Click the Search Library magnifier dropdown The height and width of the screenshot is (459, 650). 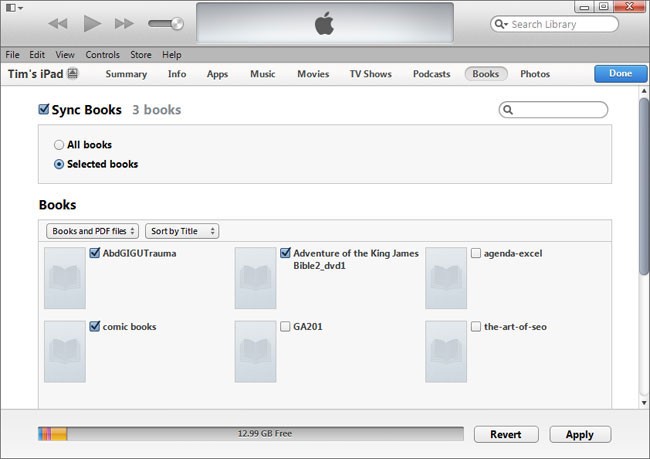point(501,24)
